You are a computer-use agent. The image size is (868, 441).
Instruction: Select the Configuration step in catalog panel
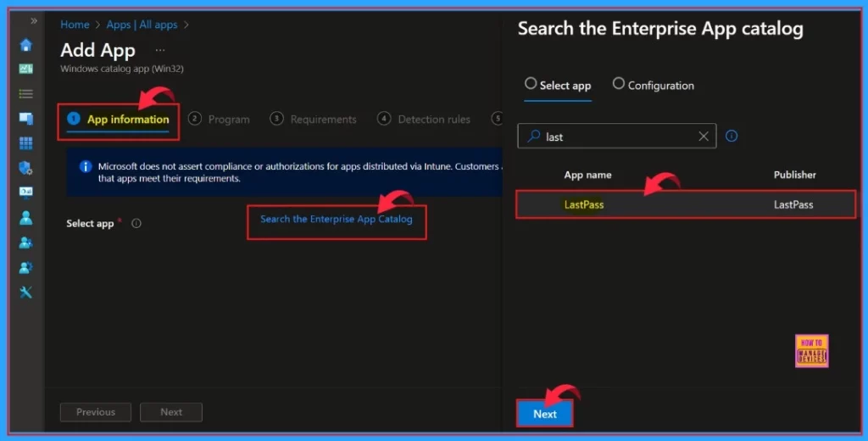pyautogui.click(x=654, y=86)
